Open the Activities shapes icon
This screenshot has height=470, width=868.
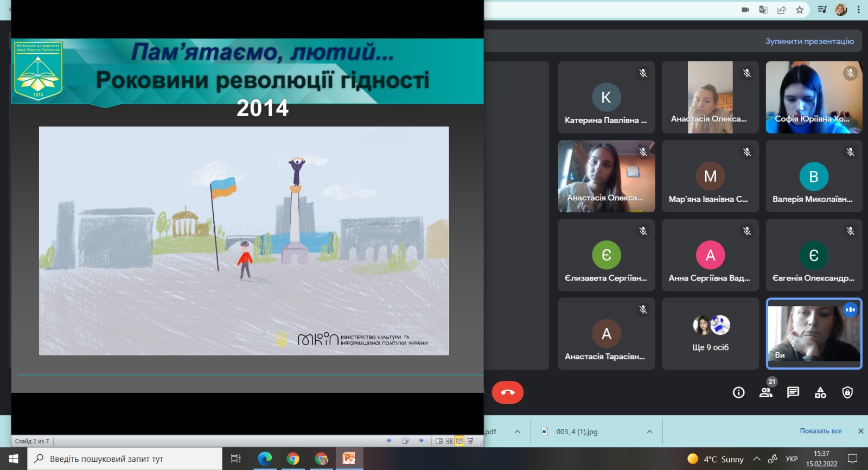820,392
